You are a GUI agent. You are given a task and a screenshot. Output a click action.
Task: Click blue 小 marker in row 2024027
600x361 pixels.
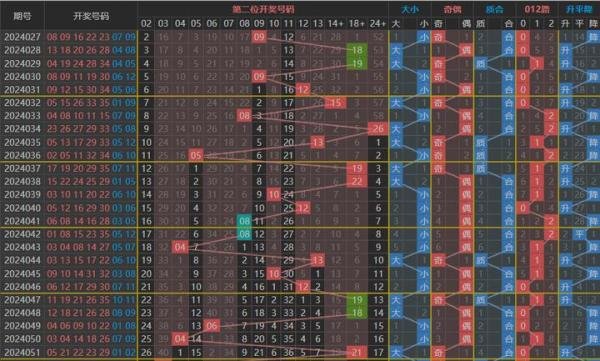(x=423, y=37)
